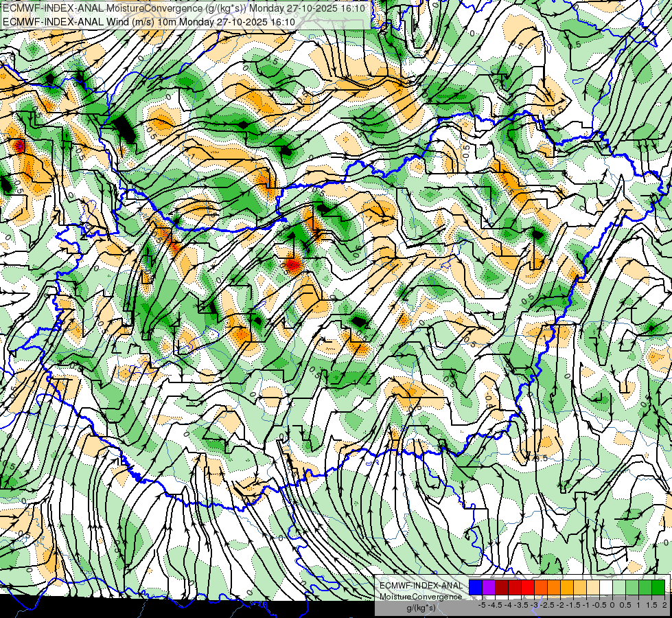
Task: Click the lightest green legend swatch
Action: pos(619,587)
